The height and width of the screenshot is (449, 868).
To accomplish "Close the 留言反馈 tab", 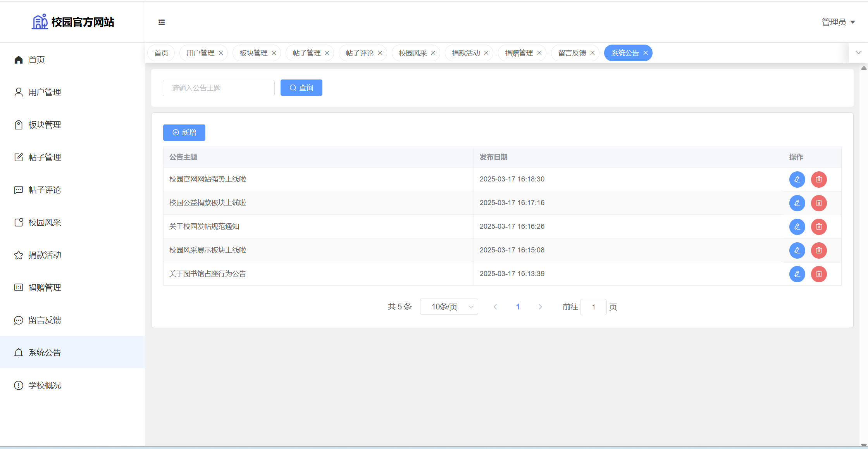I will click(x=592, y=53).
